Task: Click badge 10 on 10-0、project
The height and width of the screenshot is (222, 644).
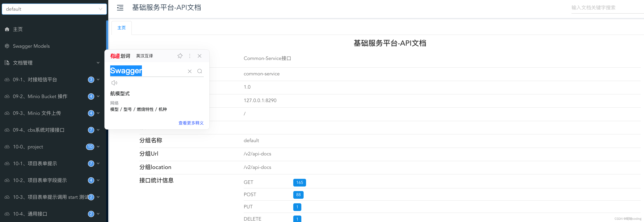Action: (90, 147)
